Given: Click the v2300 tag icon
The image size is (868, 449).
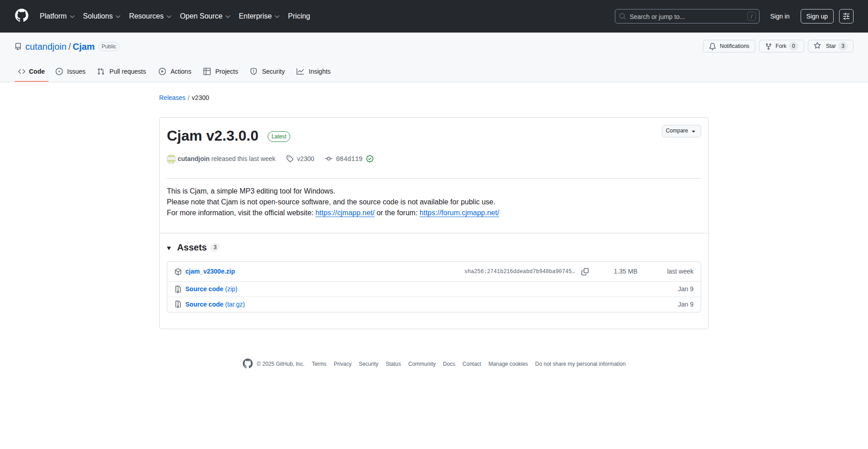Looking at the screenshot, I should (290, 159).
